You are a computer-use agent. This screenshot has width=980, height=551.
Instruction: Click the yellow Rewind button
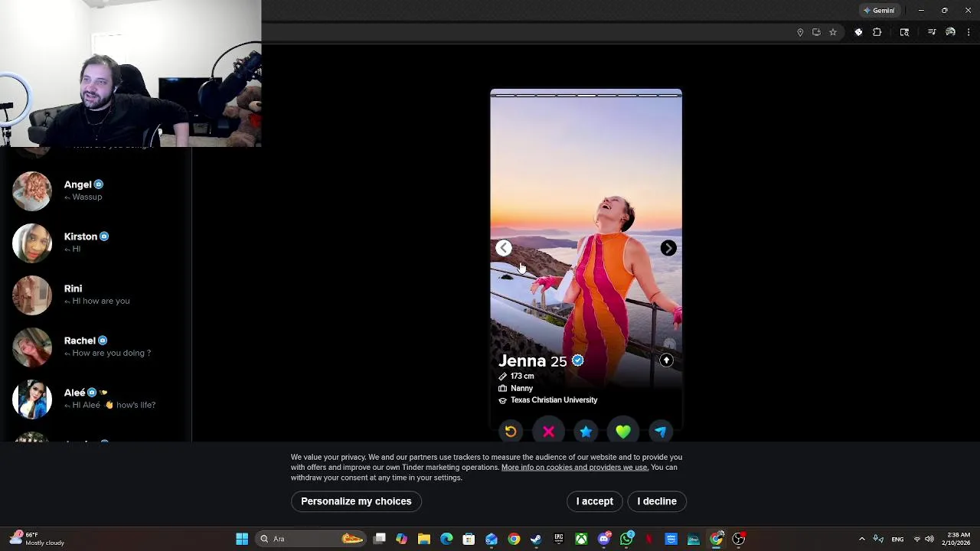[511, 432]
